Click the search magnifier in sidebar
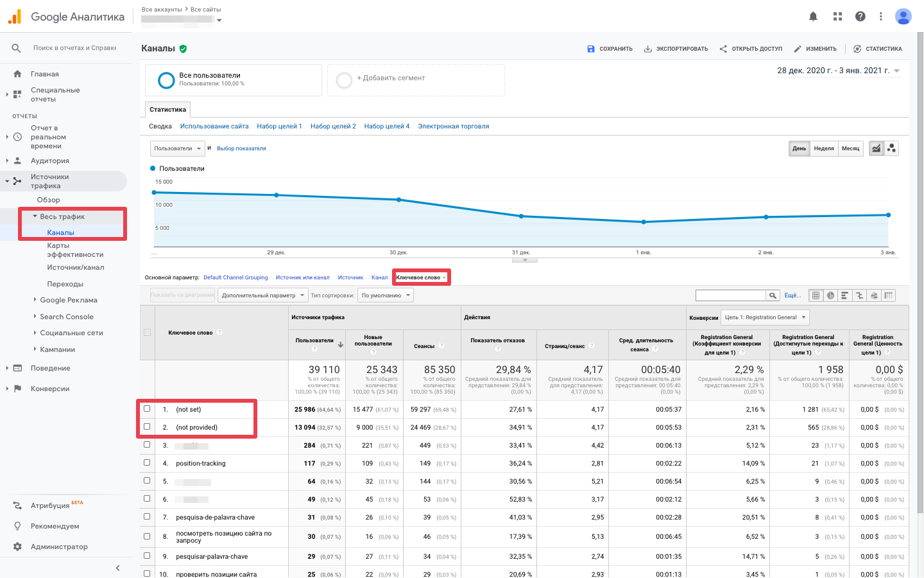 pos(16,48)
